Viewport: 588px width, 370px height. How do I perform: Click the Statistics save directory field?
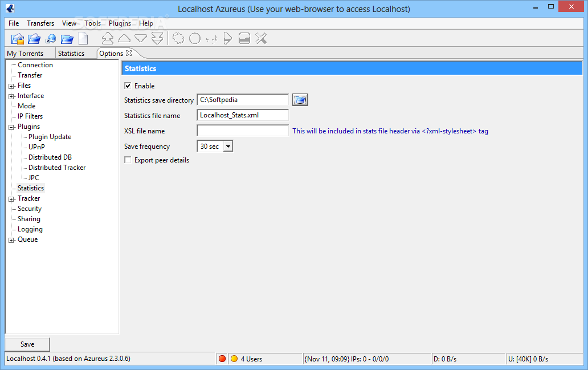243,100
